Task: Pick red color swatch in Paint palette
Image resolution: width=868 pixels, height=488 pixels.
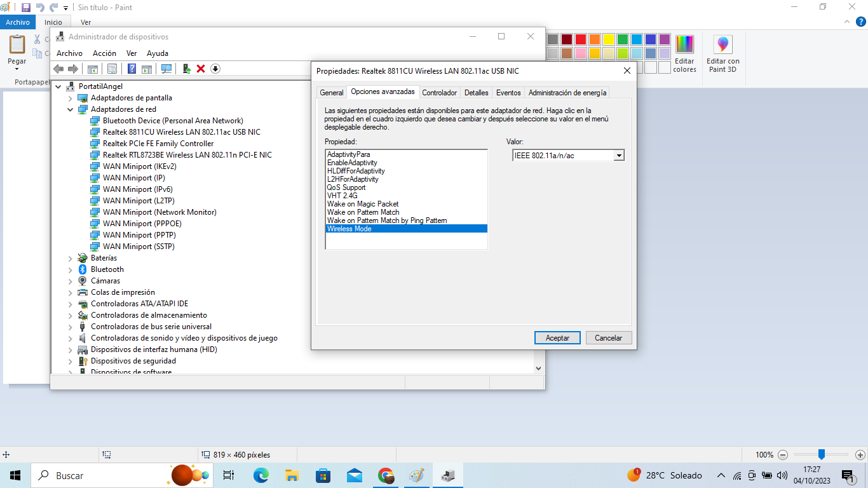Action: pyautogui.click(x=580, y=39)
